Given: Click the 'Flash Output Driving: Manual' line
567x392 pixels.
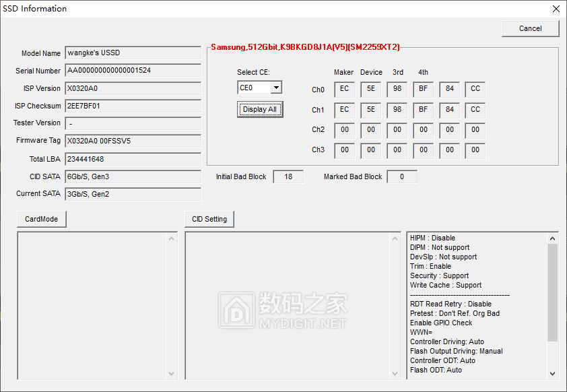Looking at the screenshot, I should tap(457, 351).
